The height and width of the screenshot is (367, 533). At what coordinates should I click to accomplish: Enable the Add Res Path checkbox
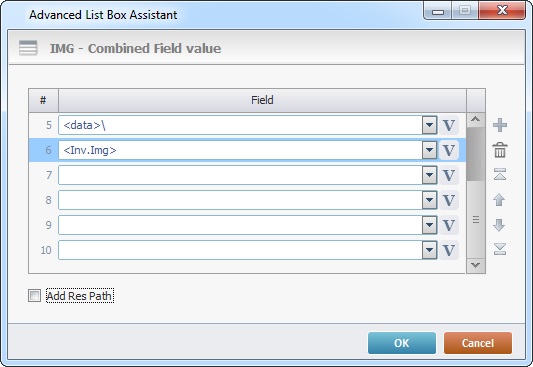pyautogui.click(x=34, y=296)
